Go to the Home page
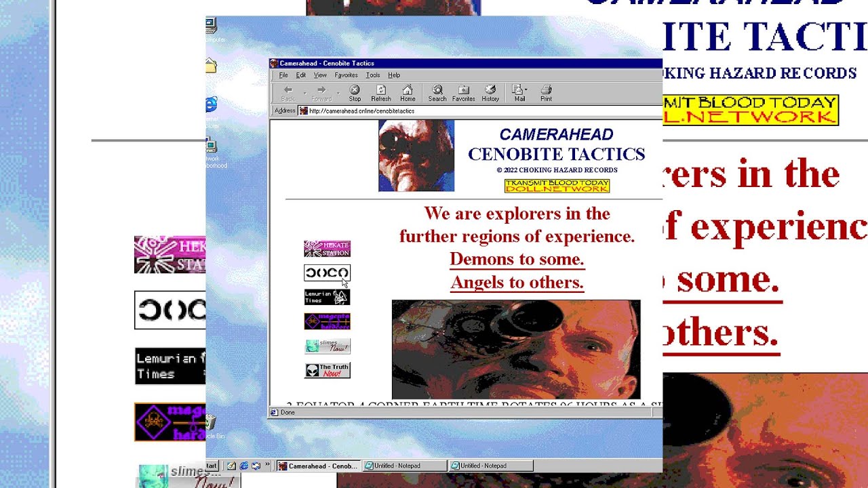Viewport: 868px width, 488px height. click(408, 93)
